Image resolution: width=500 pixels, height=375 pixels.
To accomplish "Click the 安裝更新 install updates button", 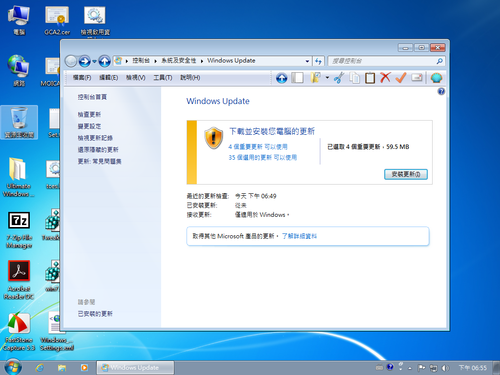I will [406, 174].
